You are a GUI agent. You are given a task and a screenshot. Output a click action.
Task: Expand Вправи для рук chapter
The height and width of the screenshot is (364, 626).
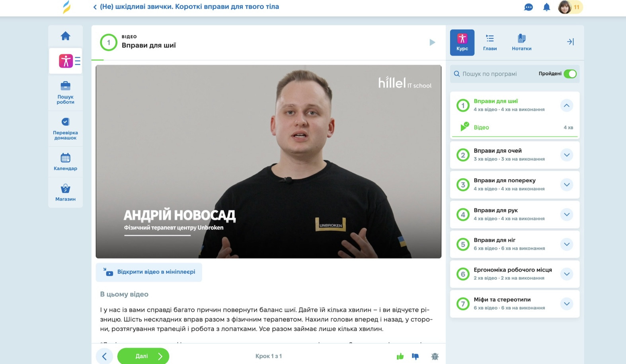(x=567, y=214)
